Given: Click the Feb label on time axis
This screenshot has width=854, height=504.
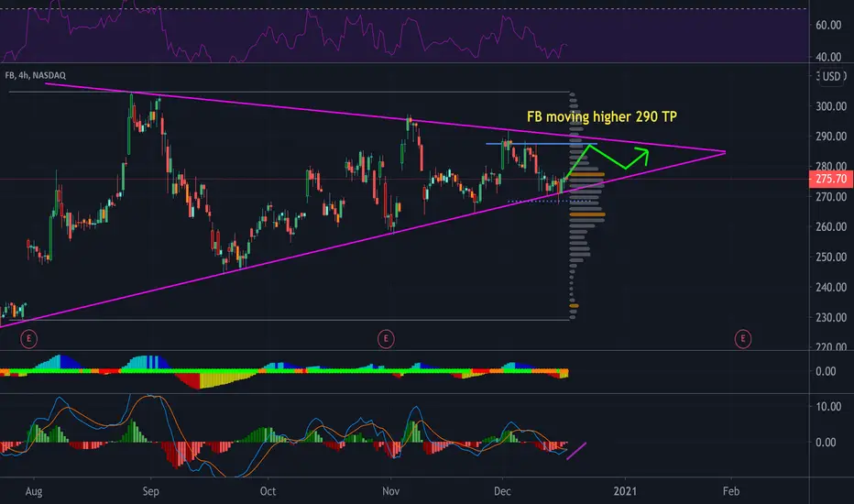Looking at the screenshot, I should (x=731, y=491).
